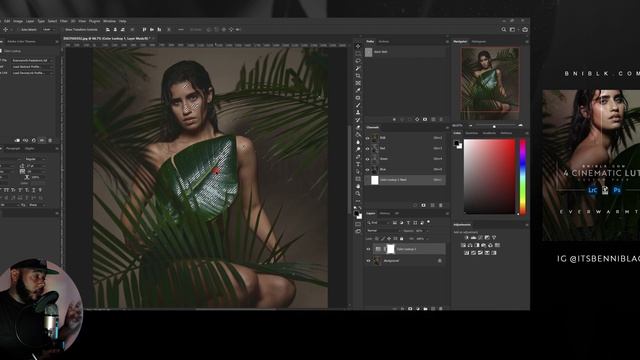The image size is (640, 360).
Task: Select the Lasso tool
Action: point(358,60)
